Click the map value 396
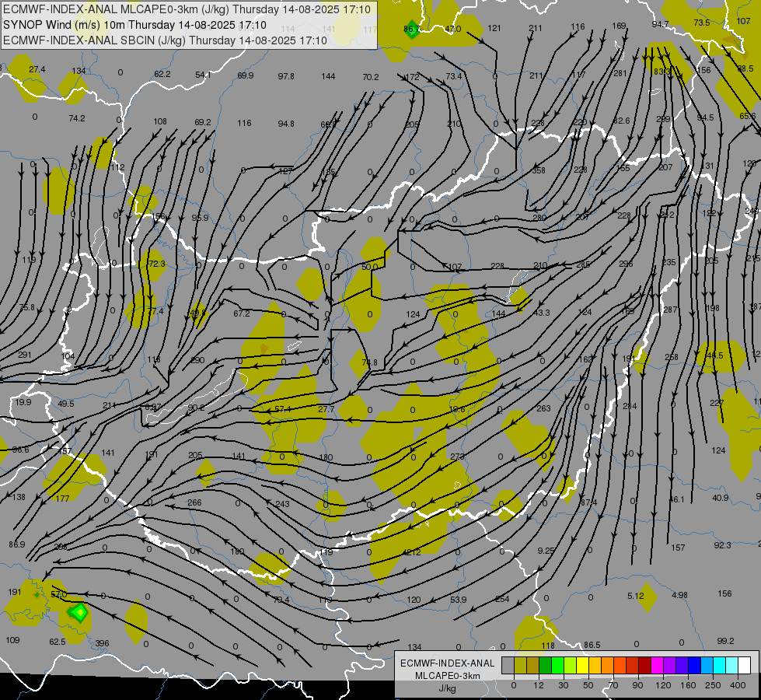The width and height of the screenshot is (761, 700). (x=102, y=643)
